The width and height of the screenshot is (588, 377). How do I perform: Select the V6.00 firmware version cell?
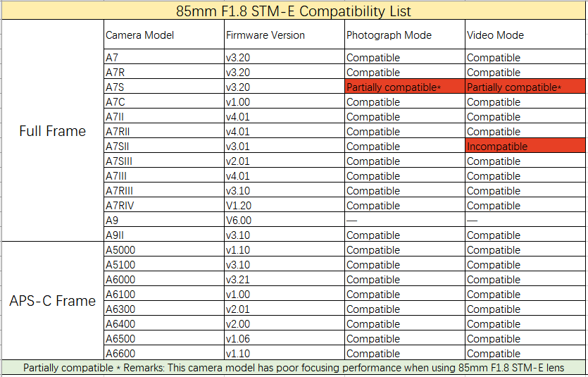point(284,221)
